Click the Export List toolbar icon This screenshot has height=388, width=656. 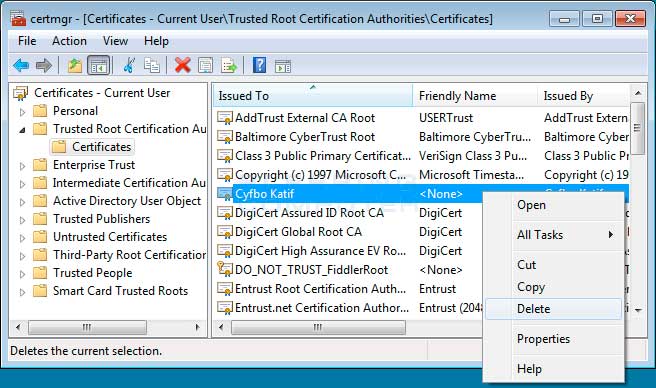coord(229,65)
